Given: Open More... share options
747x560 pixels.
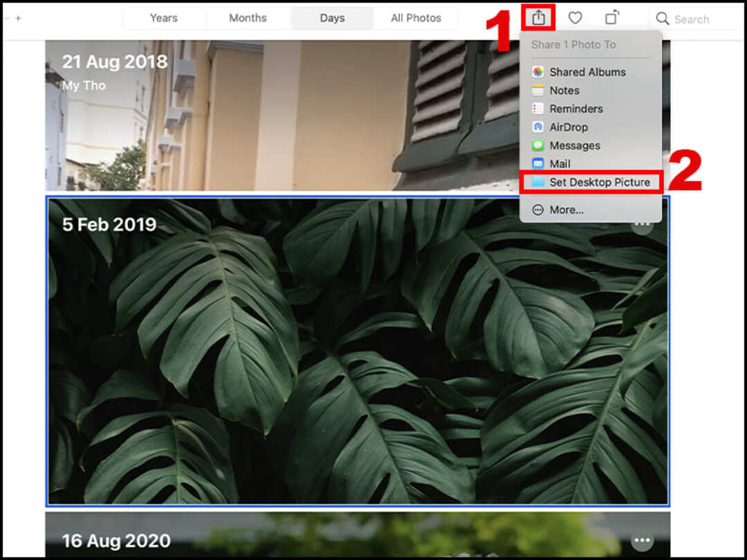Looking at the screenshot, I should [x=590, y=209].
